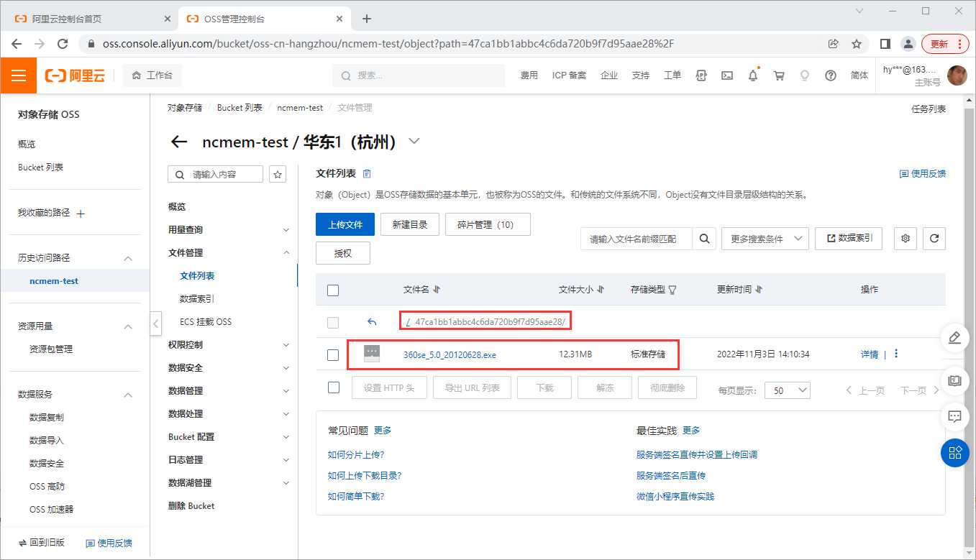
Task: Open 碎片管理 (10) button
Action: point(488,224)
